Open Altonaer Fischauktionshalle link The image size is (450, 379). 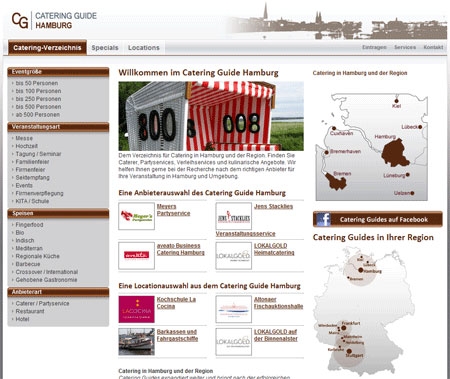coord(278,303)
